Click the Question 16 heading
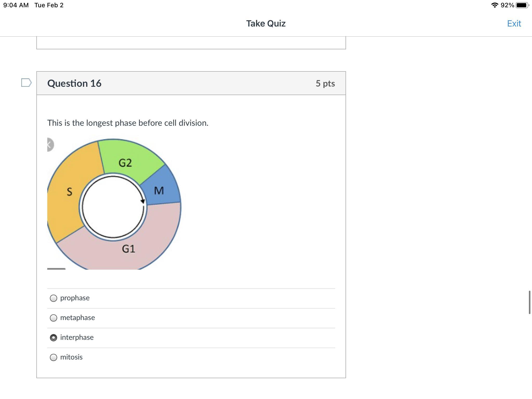 pos(74,83)
